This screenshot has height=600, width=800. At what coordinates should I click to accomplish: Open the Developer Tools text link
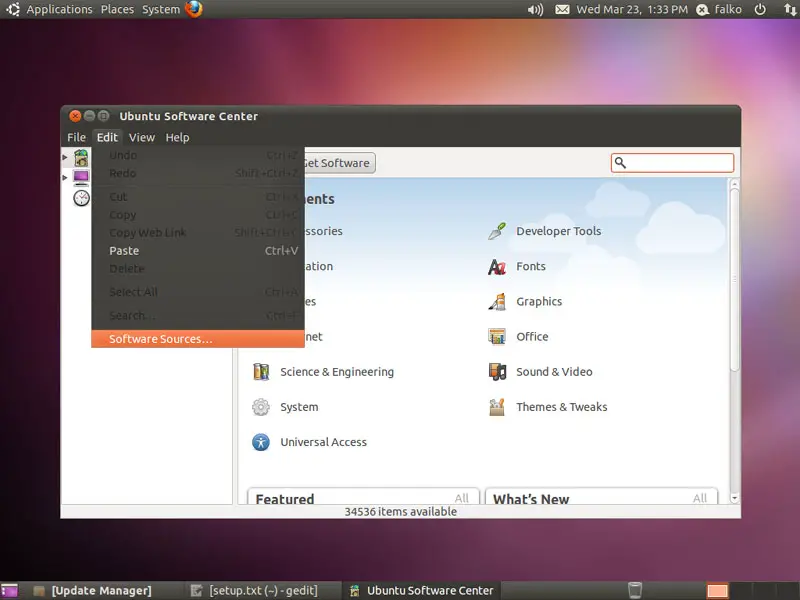click(x=559, y=231)
